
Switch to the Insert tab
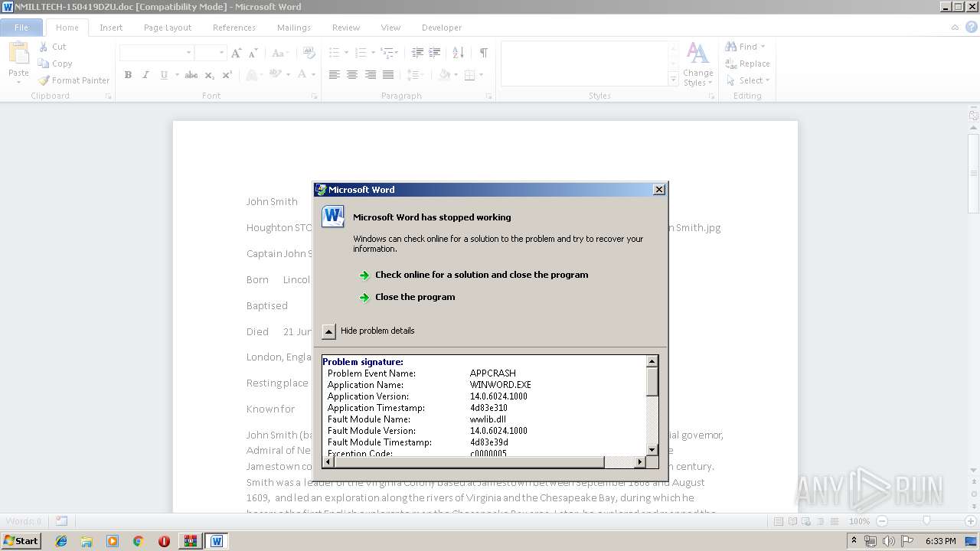pyautogui.click(x=111, y=28)
